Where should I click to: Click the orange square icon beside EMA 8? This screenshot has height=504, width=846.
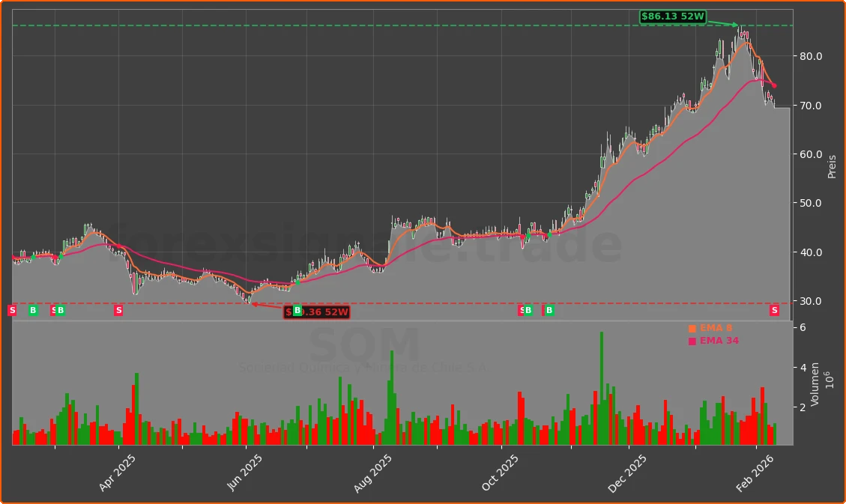691,327
